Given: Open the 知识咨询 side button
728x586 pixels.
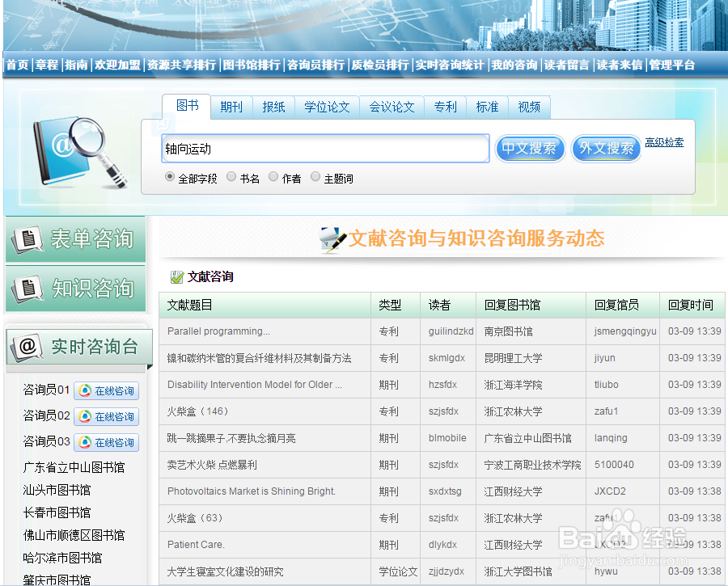Looking at the screenshot, I should click(76, 289).
